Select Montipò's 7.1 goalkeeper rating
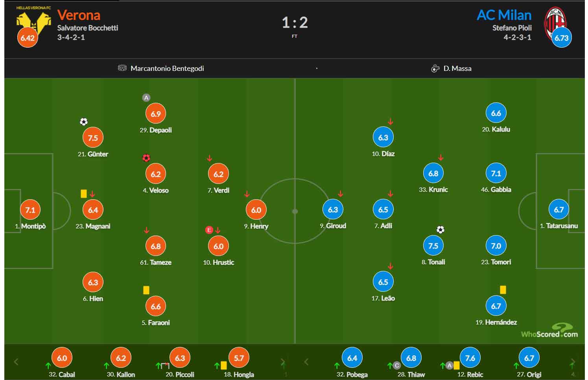This screenshot has width=588, height=380. [30, 210]
